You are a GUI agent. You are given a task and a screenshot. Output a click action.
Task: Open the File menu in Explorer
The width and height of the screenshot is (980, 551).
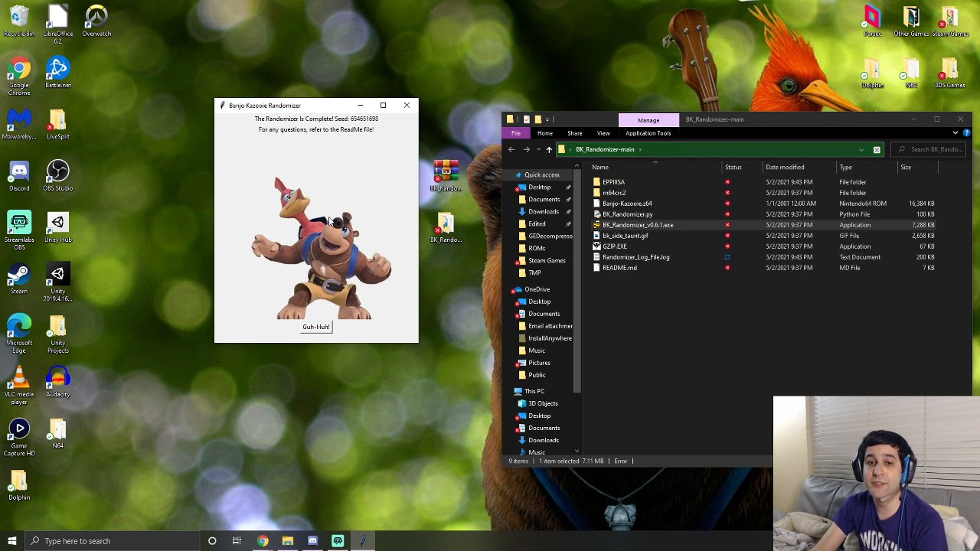point(516,133)
